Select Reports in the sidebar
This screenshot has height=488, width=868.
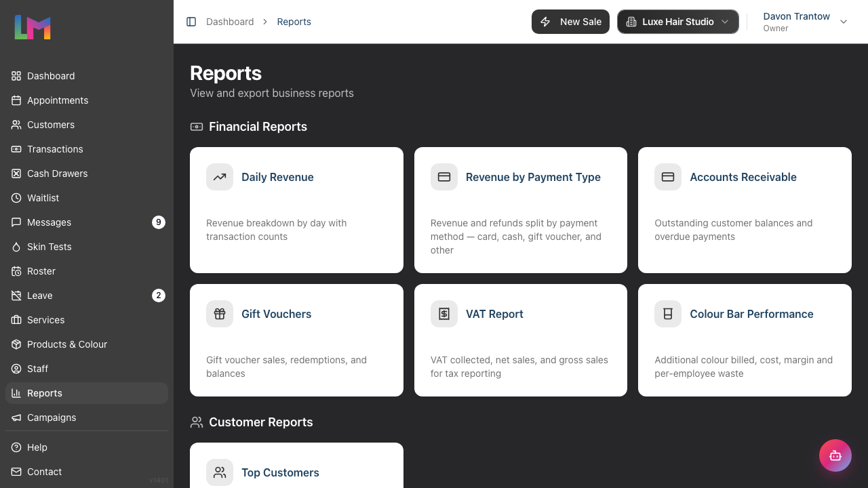click(x=87, y=393)
